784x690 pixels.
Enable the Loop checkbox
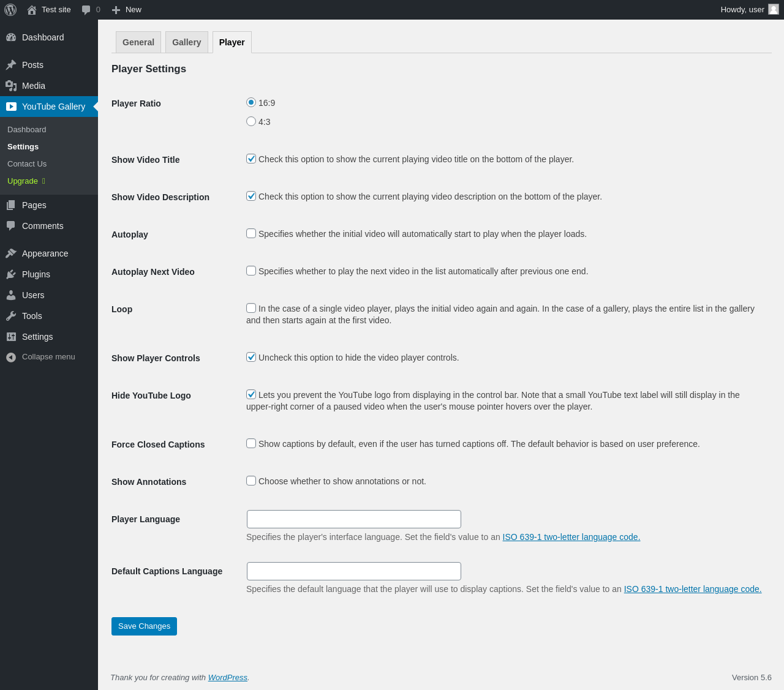click(251, 308)
